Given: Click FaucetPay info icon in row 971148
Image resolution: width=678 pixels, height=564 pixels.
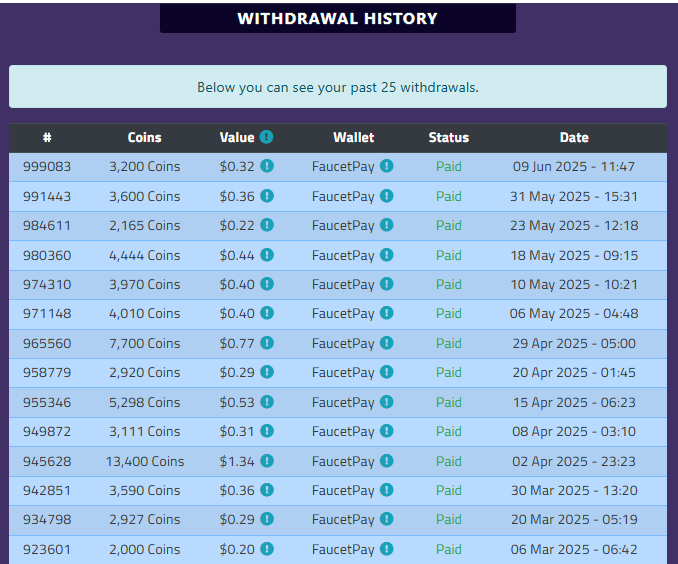Looking at the screenshot, I should click(387, 313).
